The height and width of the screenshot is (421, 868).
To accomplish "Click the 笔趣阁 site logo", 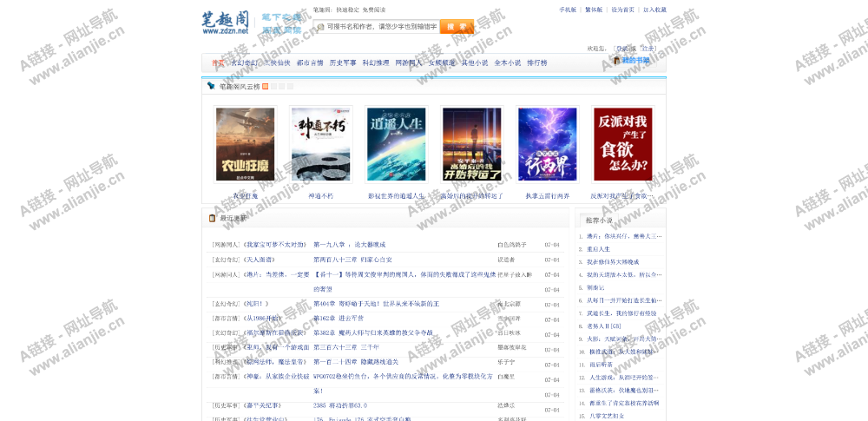I will tap(226, 23).
